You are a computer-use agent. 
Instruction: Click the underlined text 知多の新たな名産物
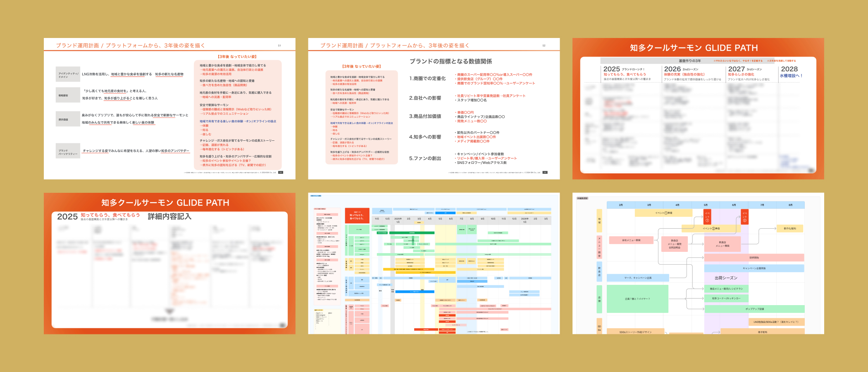169,74
